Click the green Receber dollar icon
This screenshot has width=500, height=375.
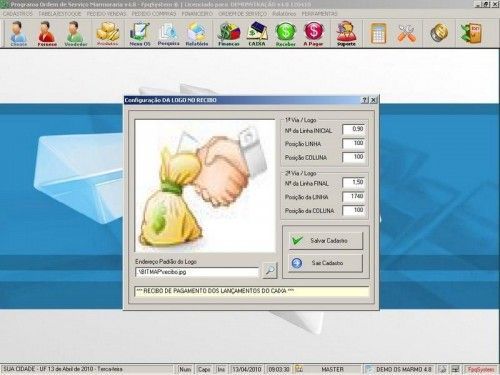click(286, 33)
